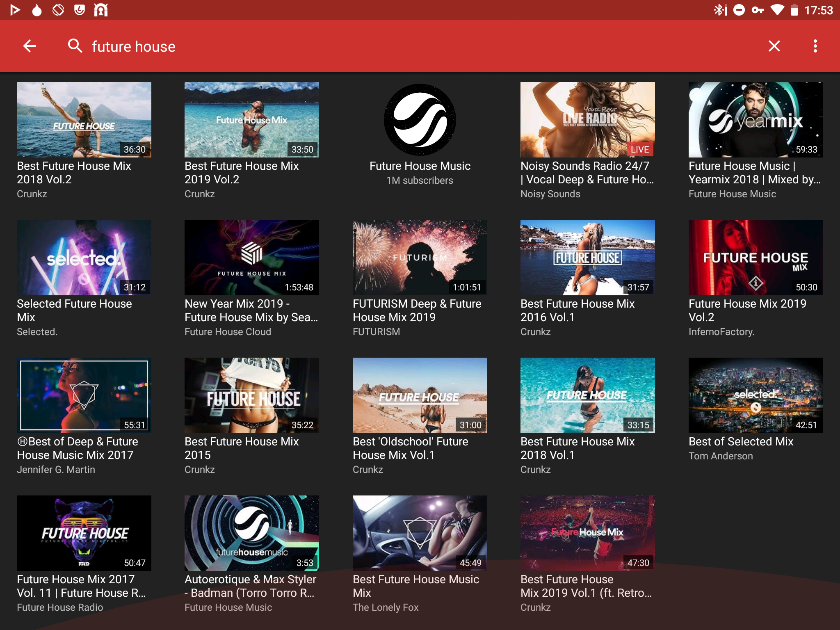
Task: Click the search magnifier icon
Action: tap(75, 46)
